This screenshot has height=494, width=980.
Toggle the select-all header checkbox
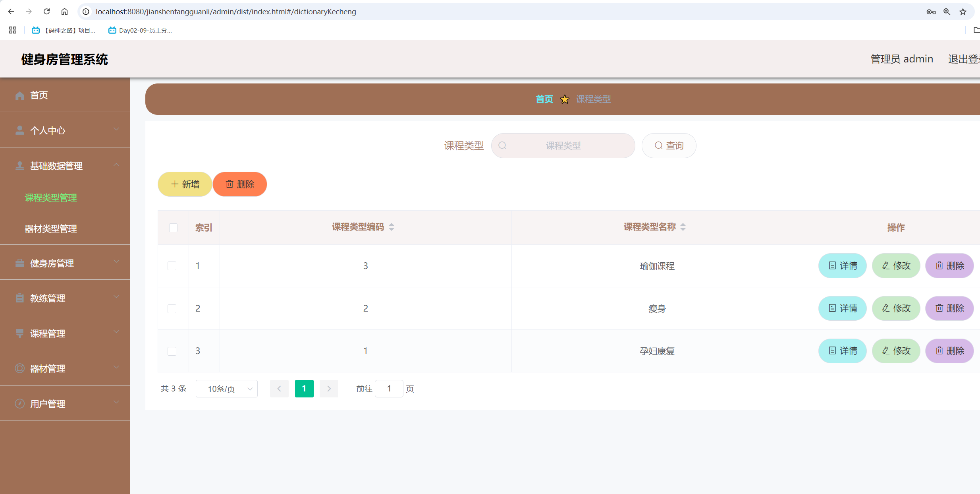click(x=173, y=227)
